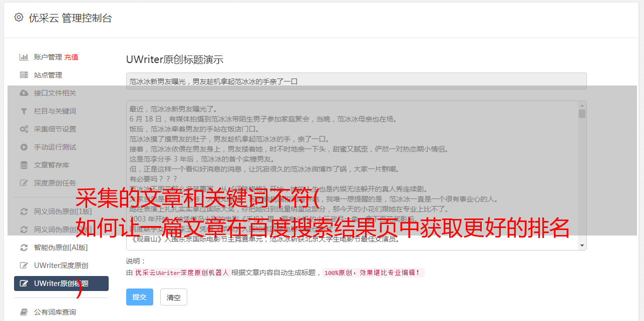
Task: Click the red 充值 link
Action: tap(71, 57)
